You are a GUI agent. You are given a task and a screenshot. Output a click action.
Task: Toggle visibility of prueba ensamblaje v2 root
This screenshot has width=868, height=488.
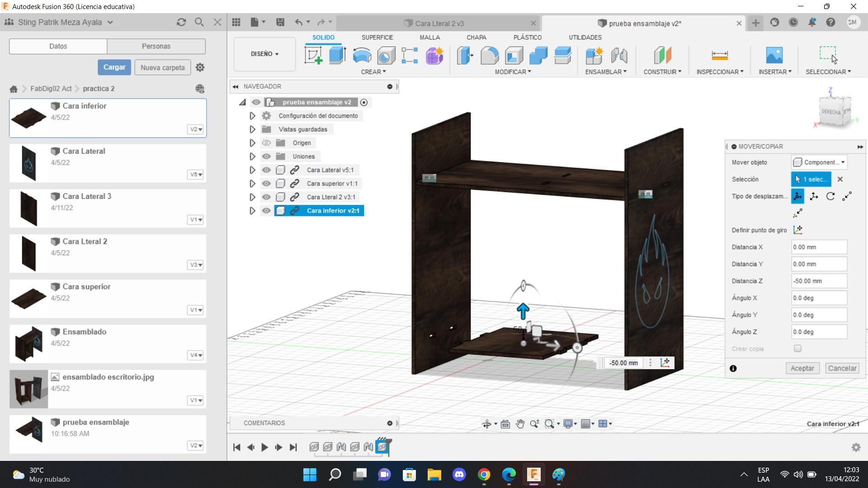tap(256, 103)
